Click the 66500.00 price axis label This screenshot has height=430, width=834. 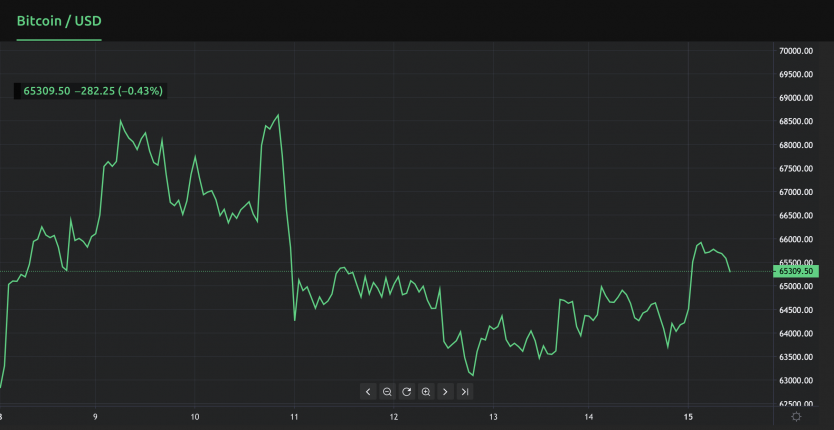tap(796, 216)
